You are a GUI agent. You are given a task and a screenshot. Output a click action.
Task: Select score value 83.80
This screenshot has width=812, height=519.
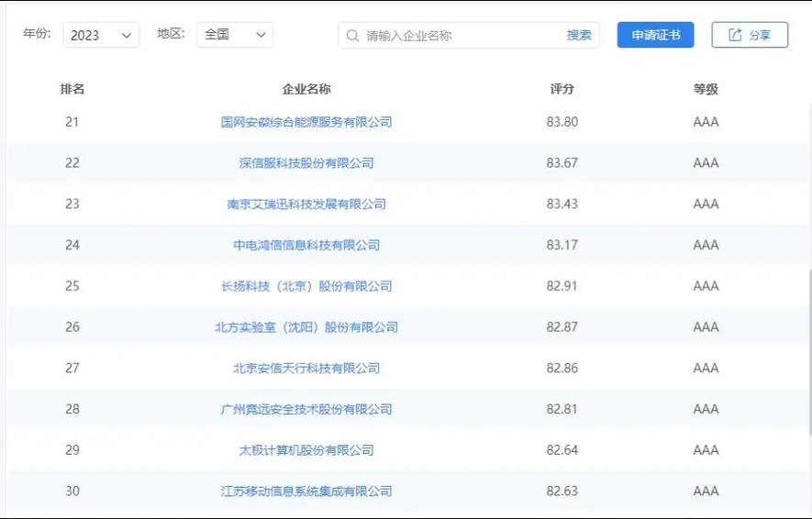click(x=562, y=122)
